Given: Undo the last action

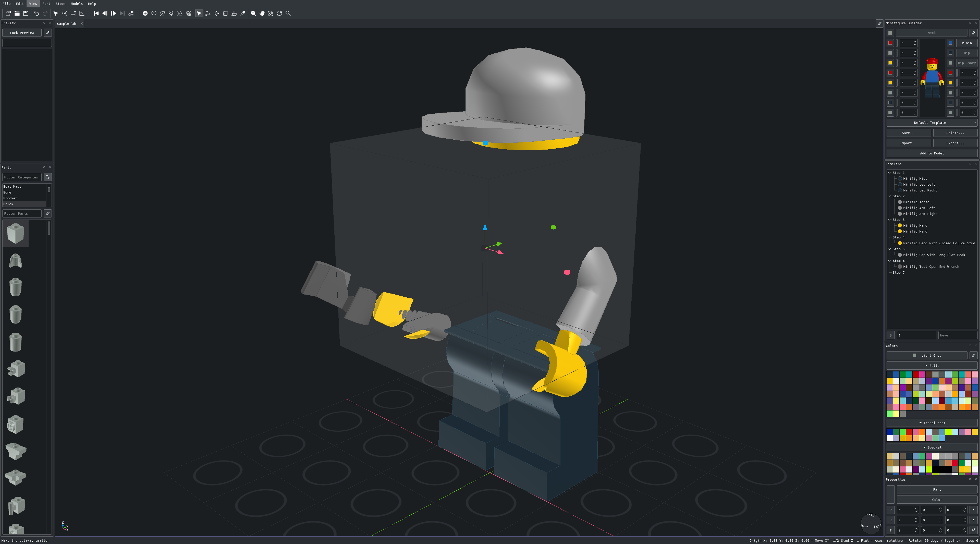Looking at the screenshot, I should pyautogui.click(x=36, y=13).
